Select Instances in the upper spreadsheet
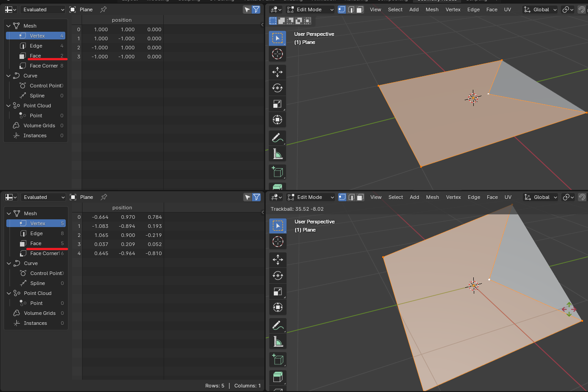Image resolution: width=588 pixels, height=392 pixels. click(36, 136)
